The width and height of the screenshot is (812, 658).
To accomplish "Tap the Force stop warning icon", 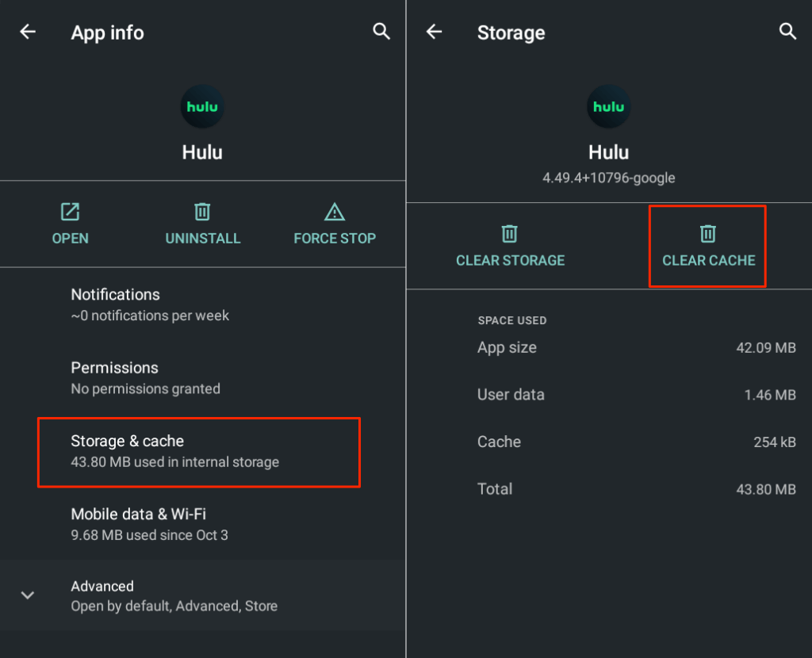I will tap(334, 212).
